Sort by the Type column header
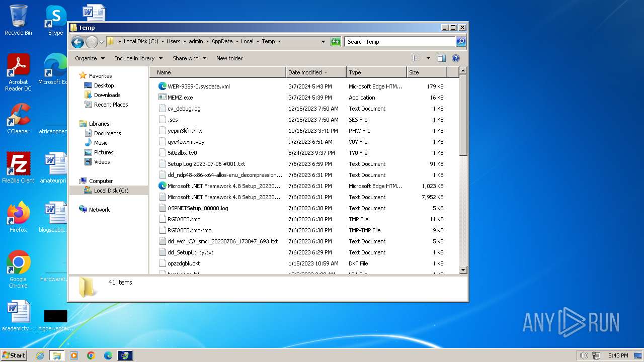The height and width of the screenshot is (362, 644). pyautogui.click(x=376, y=72)
